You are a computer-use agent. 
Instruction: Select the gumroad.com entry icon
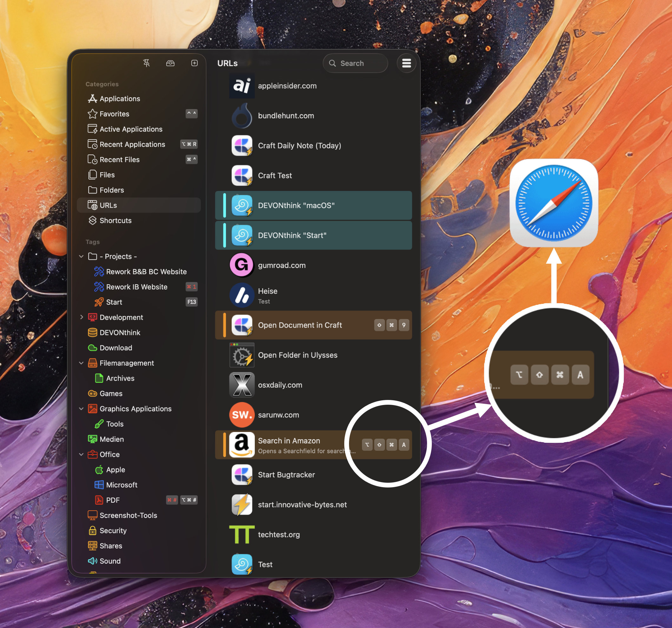(241, 265)
